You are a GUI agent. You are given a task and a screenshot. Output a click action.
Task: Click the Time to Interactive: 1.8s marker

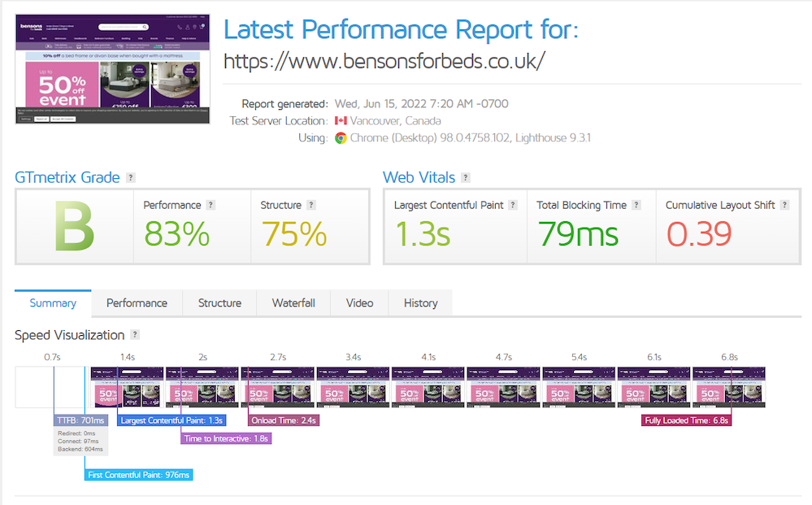tap(226, 438)
